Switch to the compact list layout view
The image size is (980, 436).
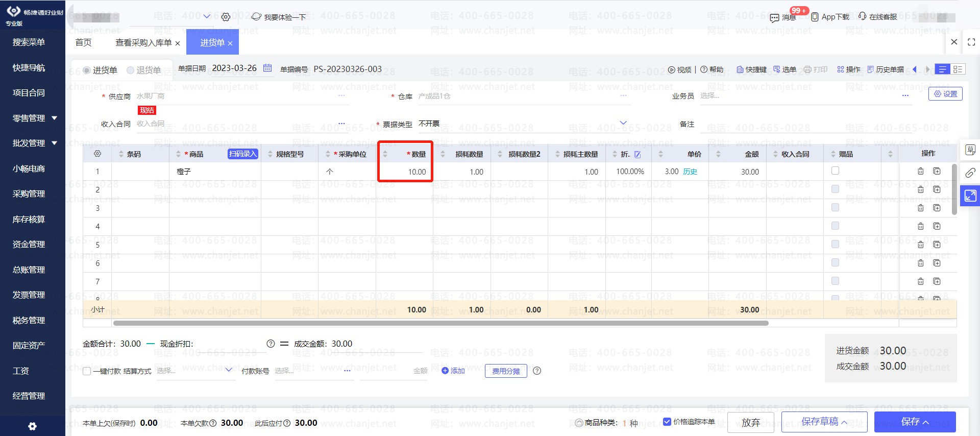[942, 69]
